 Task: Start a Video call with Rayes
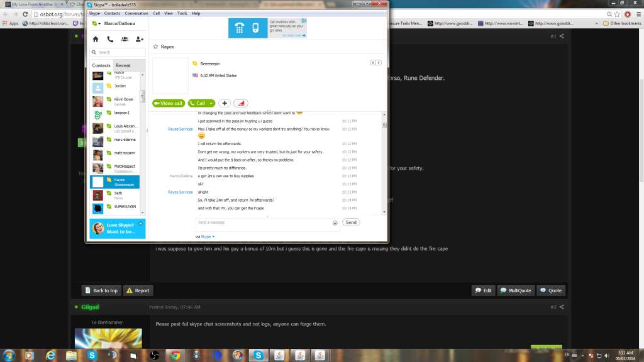pyautogui.click(x=168, y=103)
